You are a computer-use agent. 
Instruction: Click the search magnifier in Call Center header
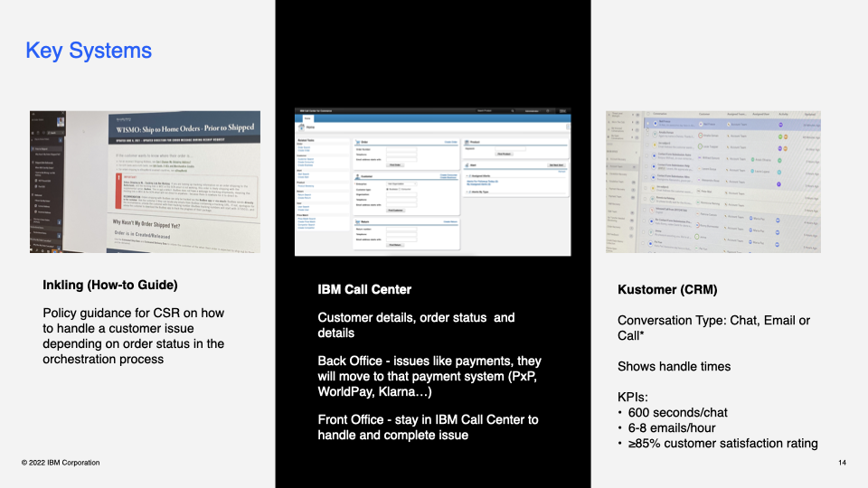coord(513,110)
